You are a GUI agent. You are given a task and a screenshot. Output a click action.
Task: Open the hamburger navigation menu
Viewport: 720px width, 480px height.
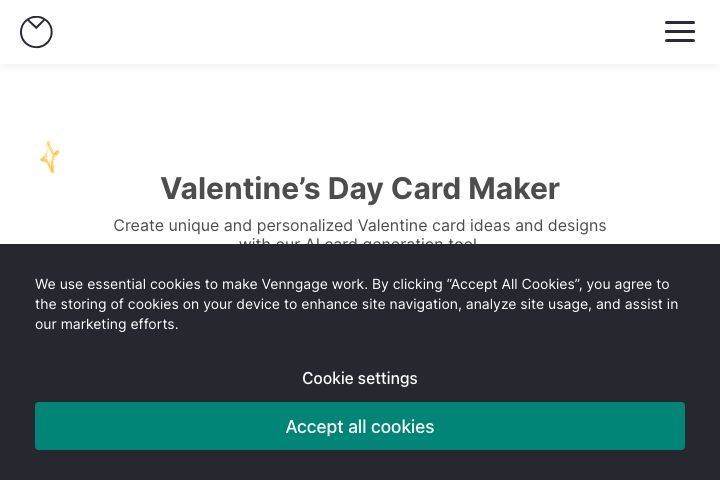pyautogui.click(x=680, y=31)
